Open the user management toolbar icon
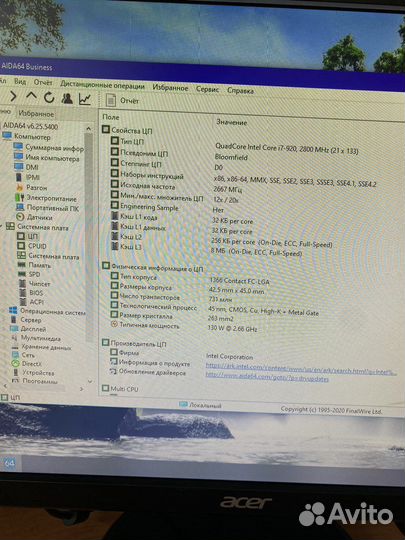The width and height of the screenshot is (405, 540). coord(67,98)
